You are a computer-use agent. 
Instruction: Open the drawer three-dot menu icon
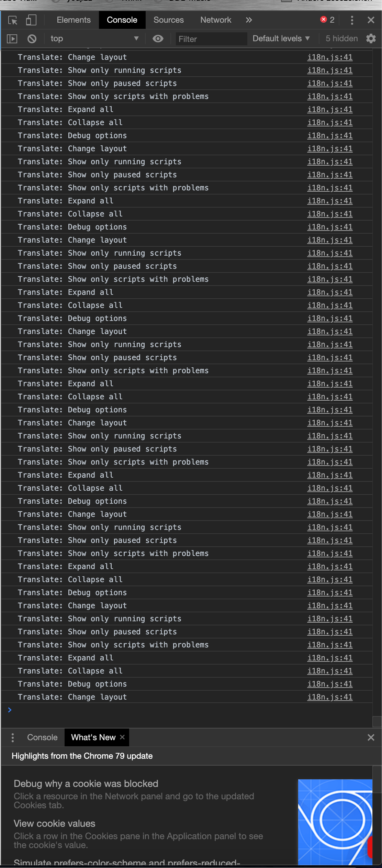tap(13, 737)
